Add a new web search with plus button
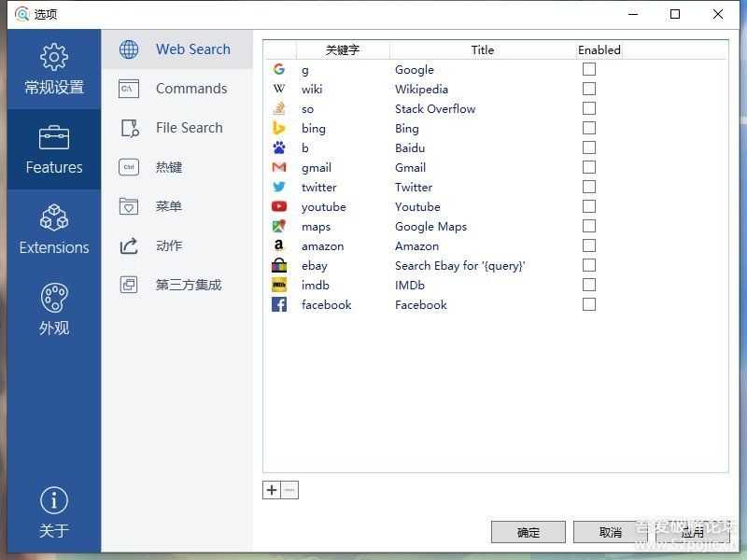The image size is (747, 560). (x=272, y=490)
